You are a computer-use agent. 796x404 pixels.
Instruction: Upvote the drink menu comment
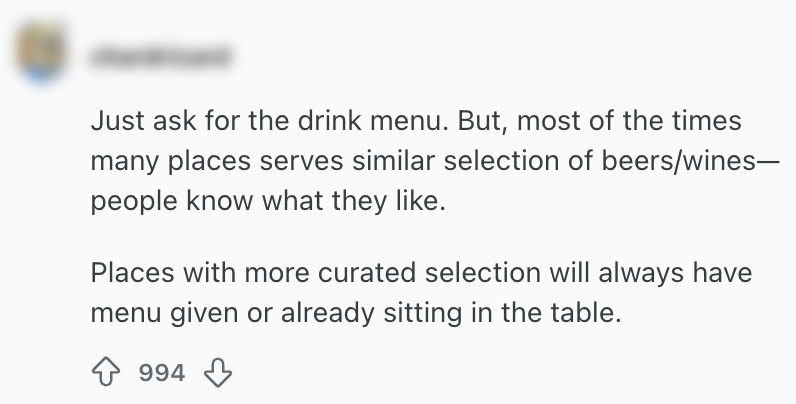[x=107, y=373]
